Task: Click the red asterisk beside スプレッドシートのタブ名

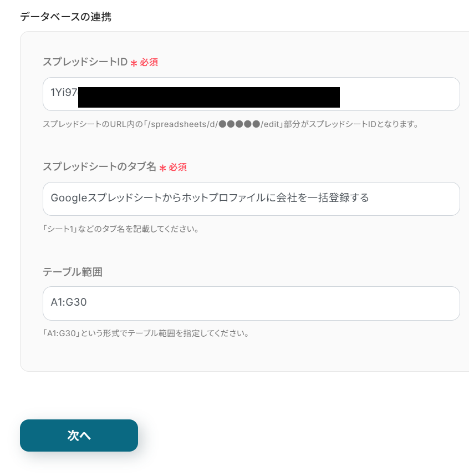Action: (162, 168)
